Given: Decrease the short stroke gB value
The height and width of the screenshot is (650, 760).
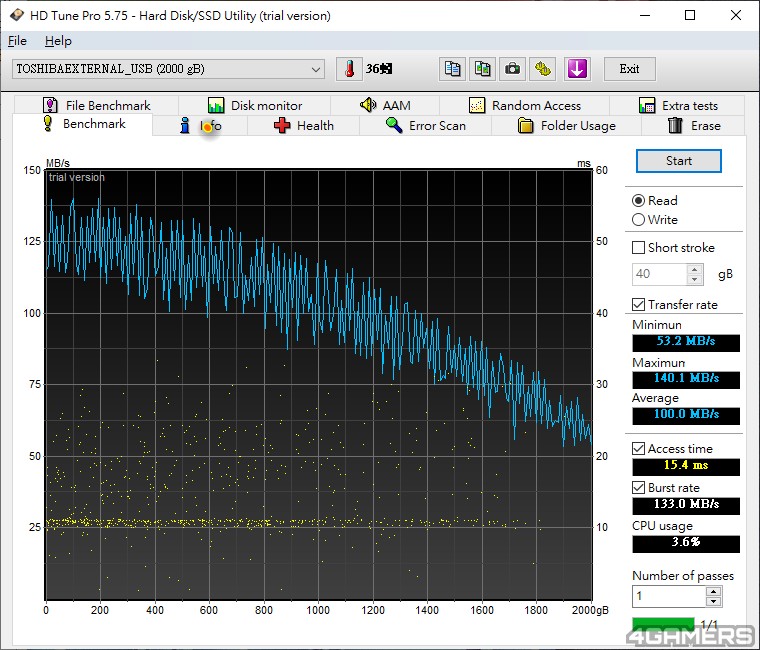Looking at the screenshot, I should [x=695, y=279].
